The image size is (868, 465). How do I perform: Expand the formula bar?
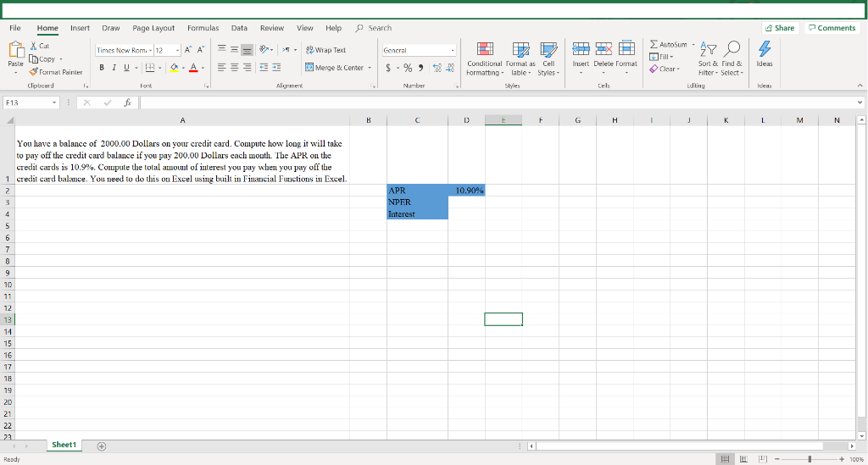point(860,102)
